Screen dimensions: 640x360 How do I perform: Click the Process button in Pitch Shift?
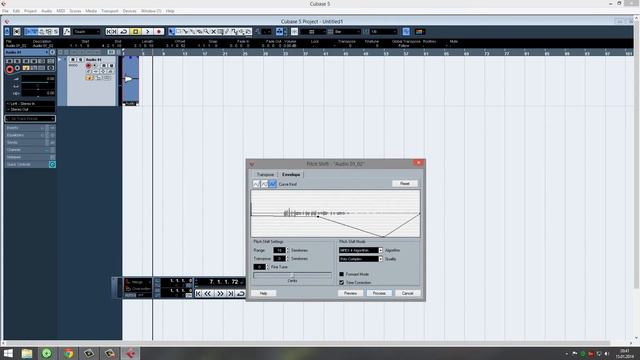click(x=379, y=293)
